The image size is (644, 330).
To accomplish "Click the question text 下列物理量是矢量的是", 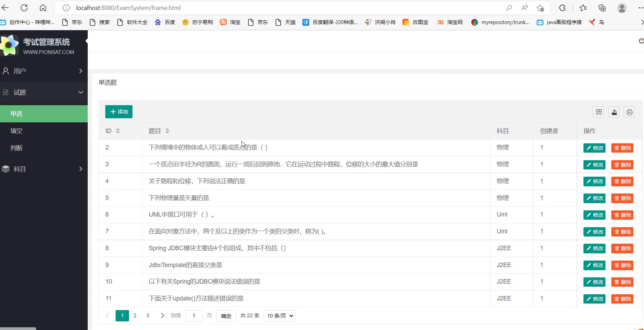I will tap(179, 198).
